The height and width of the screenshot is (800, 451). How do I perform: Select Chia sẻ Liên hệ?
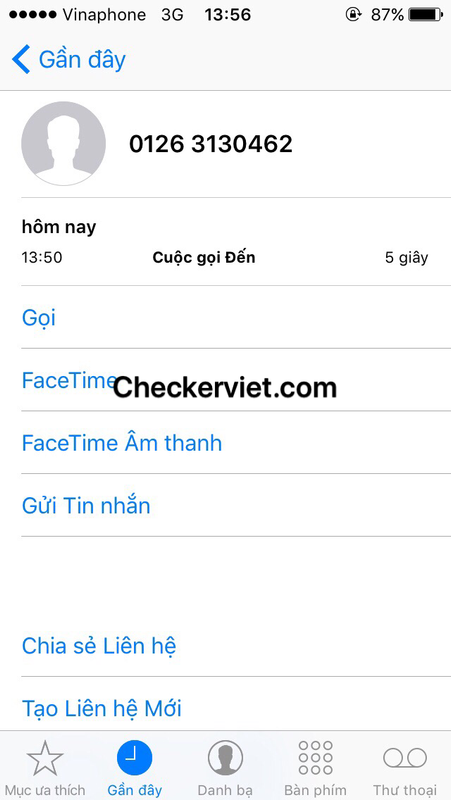(x=236, y=646)
